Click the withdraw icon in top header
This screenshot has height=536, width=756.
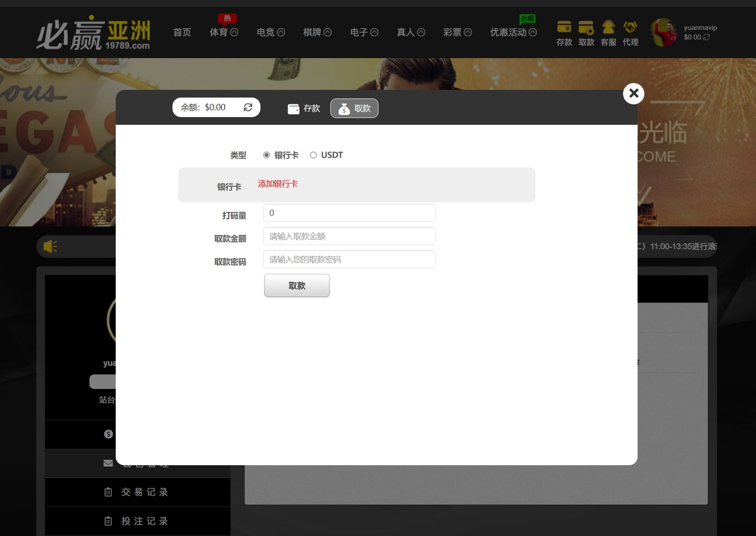coord(586,28)
